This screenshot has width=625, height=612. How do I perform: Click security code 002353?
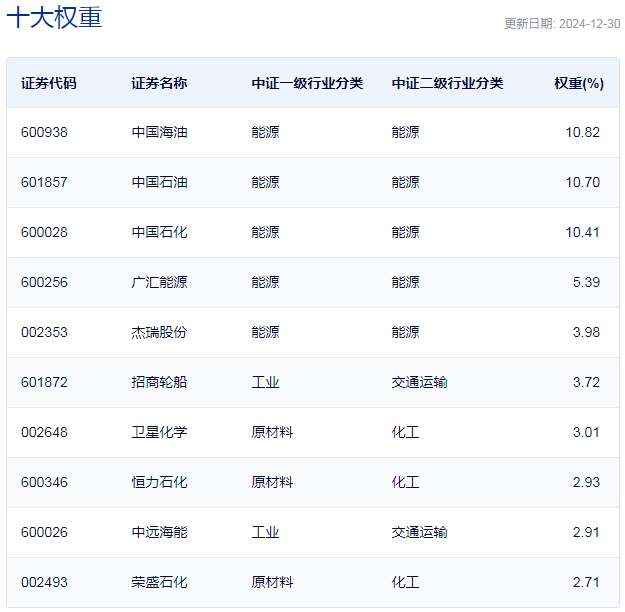44,332
